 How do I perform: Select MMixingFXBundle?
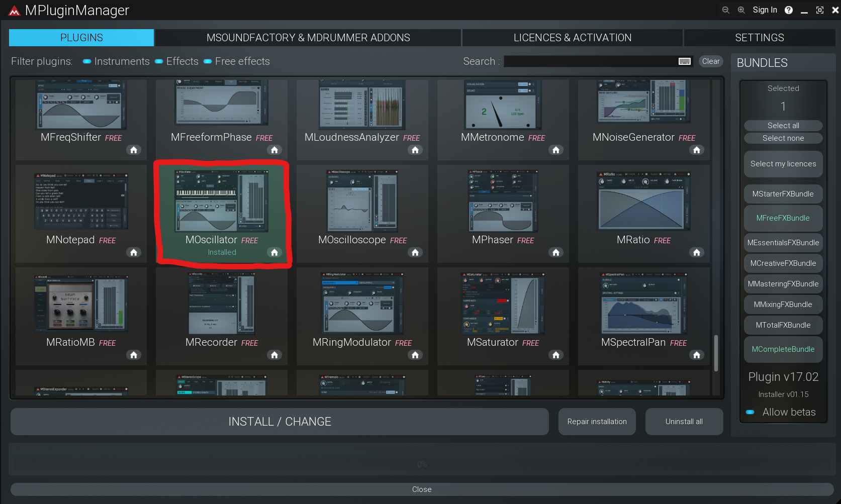(x=783, y=305)
